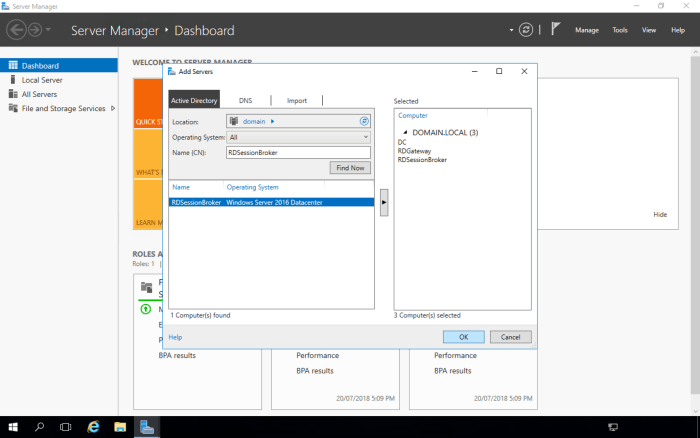Click the green manageability status icon

[x=146, y=309]
